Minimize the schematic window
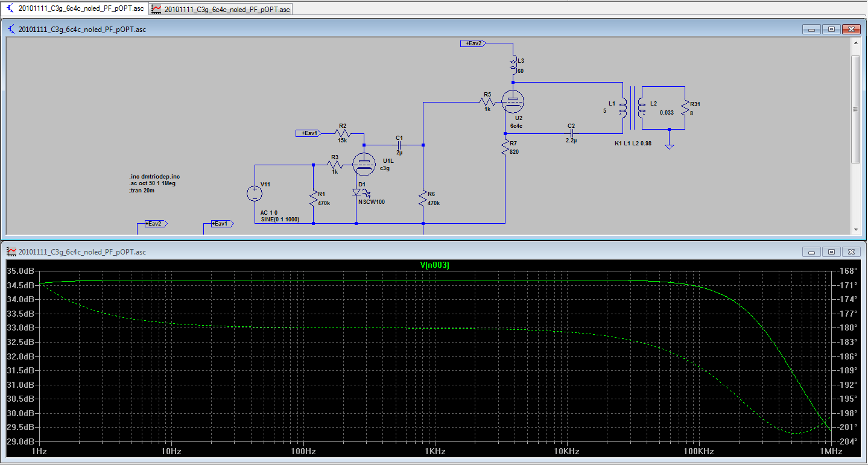The height and width of the screenshot is (465, 868). click(811, 29)
